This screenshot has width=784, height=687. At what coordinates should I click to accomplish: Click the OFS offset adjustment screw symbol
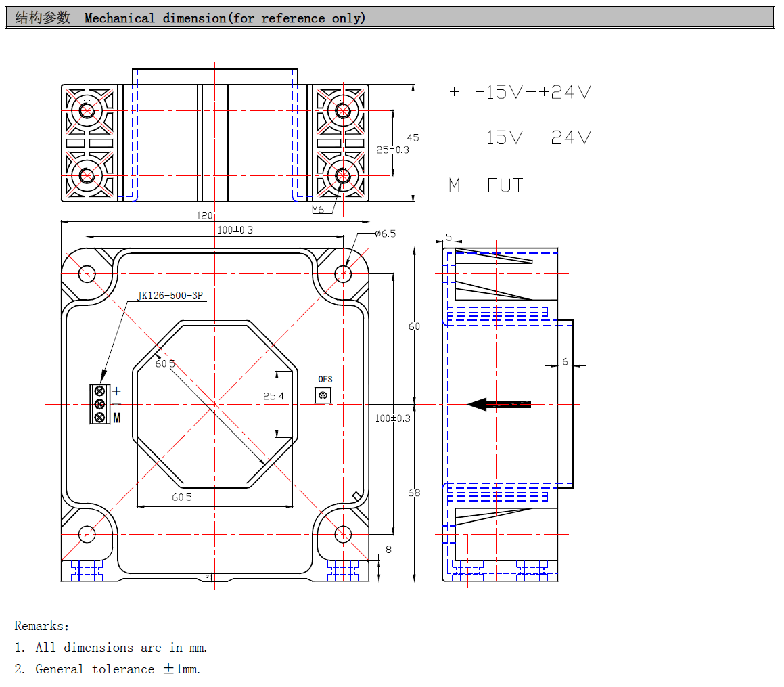pos(323,395)
